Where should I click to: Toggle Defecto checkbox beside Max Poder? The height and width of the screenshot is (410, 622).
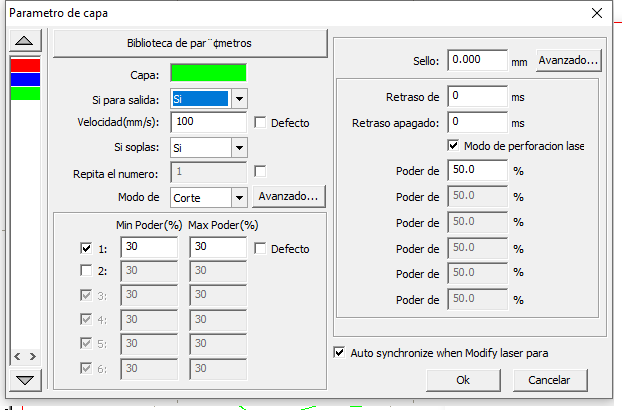coord(260,249)
